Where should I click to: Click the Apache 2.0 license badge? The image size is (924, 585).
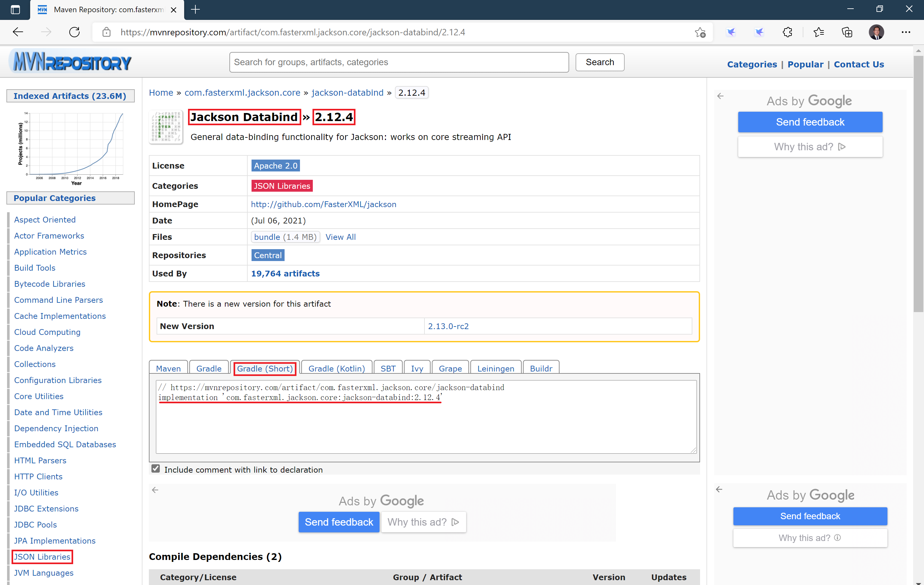click(276, 166)
